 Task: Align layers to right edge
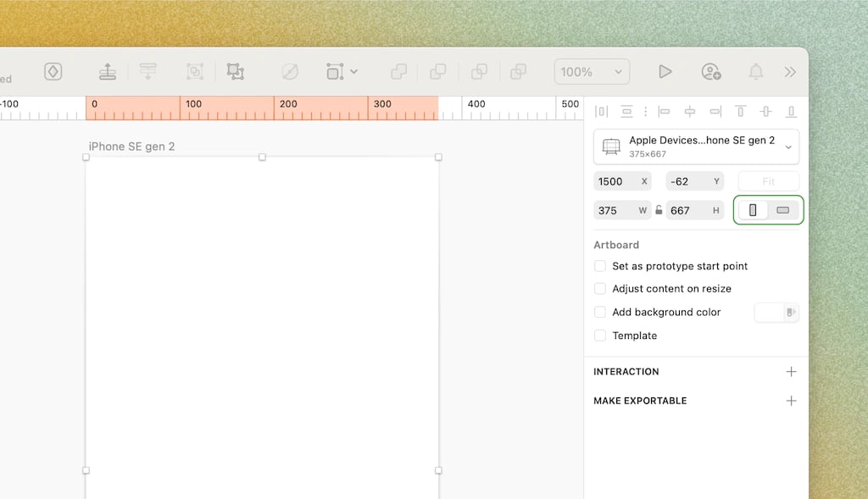(x=715, y=112)
